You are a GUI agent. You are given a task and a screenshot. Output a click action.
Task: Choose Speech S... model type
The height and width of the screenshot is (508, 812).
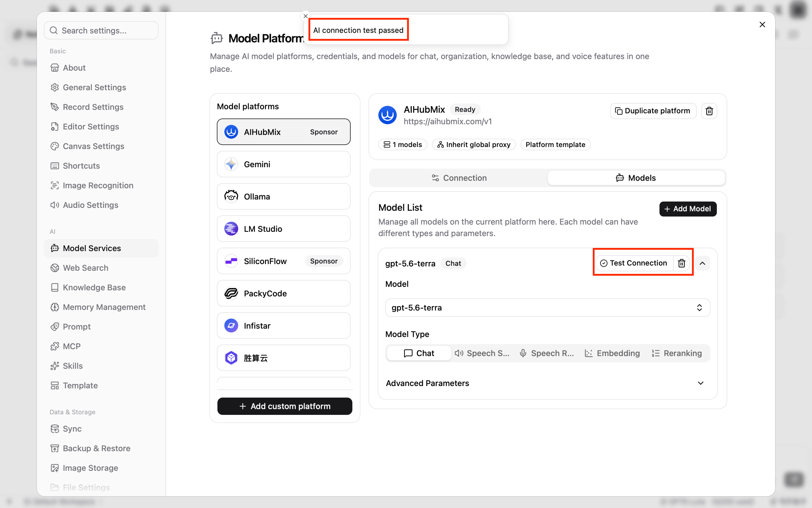click(x=482, y=353)
